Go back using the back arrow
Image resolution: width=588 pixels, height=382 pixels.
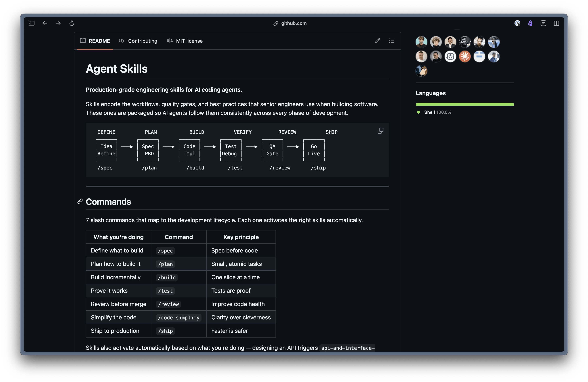(45, 23)
